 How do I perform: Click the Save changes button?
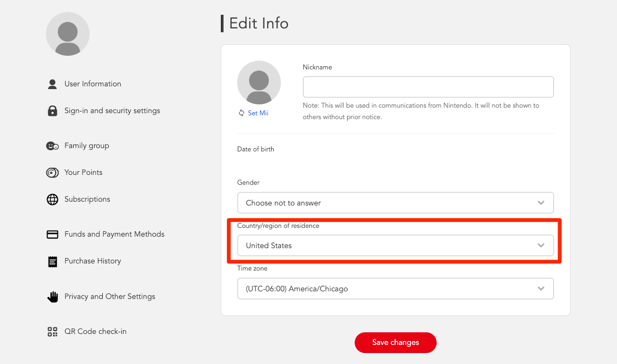tap(396, 342)
